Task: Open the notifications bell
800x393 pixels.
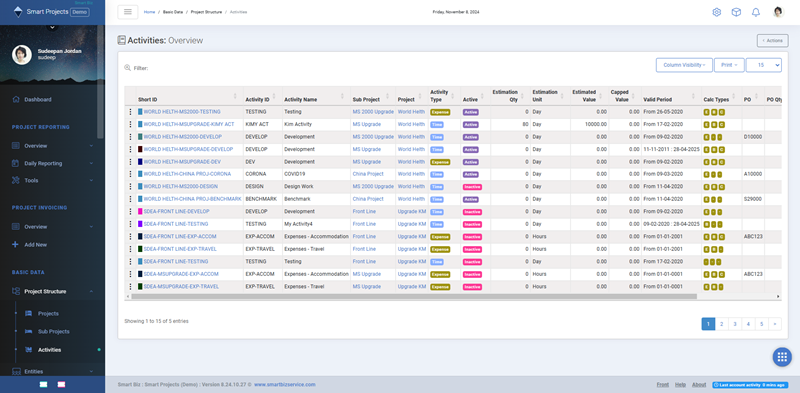Action: click(x=756, y=12)
